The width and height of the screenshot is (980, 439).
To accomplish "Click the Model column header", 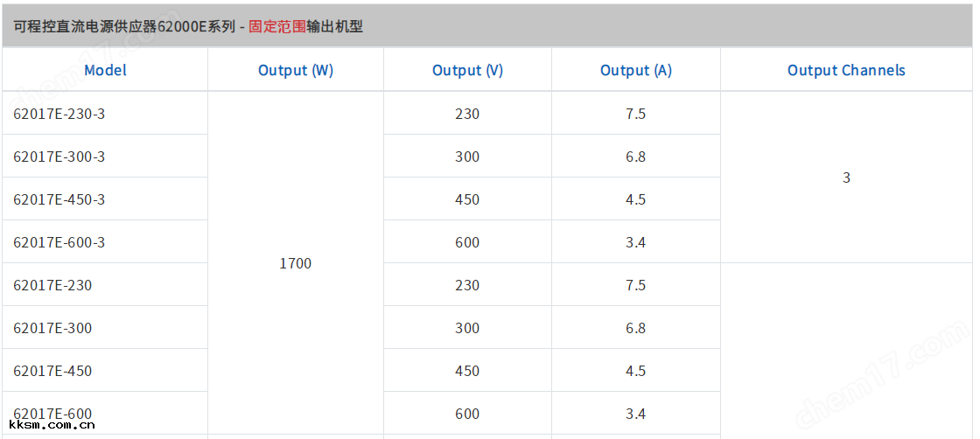I will tap(105, 70).
